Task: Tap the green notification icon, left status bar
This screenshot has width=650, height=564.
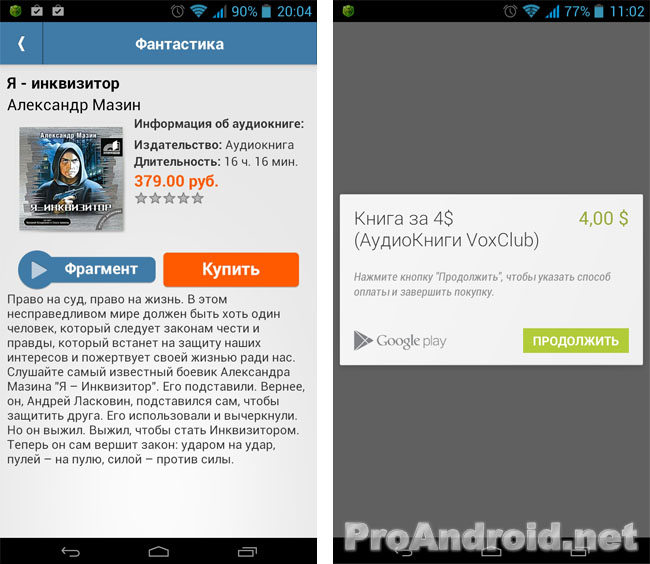Action: coord(15,11)
